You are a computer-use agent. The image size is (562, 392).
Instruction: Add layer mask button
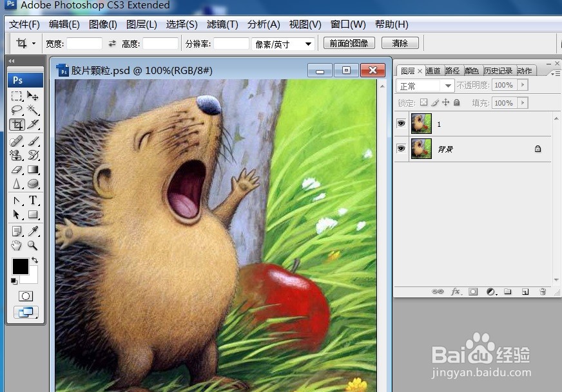473,292
